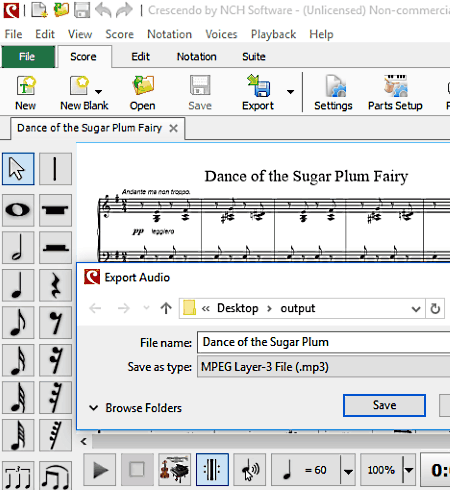Select the barline tool
This screenshot has height=492, width=450.
55,169
